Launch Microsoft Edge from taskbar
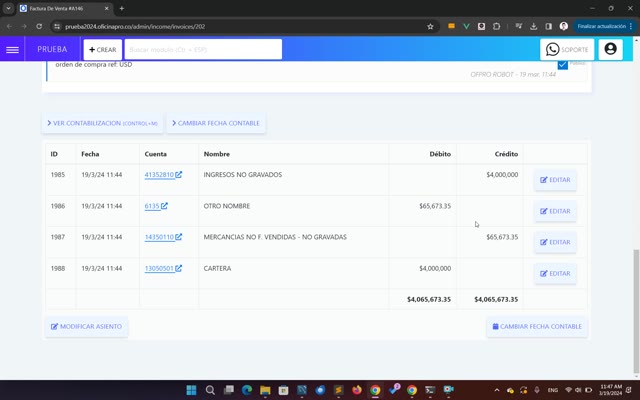The width and height of the screenshot is (640, 400). (247, 390)
